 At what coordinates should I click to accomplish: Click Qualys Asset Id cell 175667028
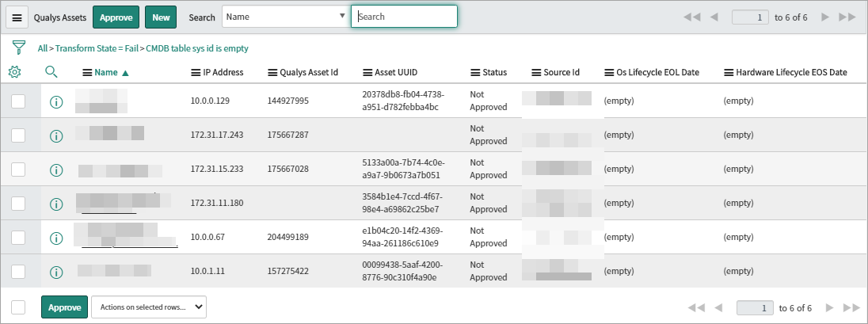[x=287, y=170]
